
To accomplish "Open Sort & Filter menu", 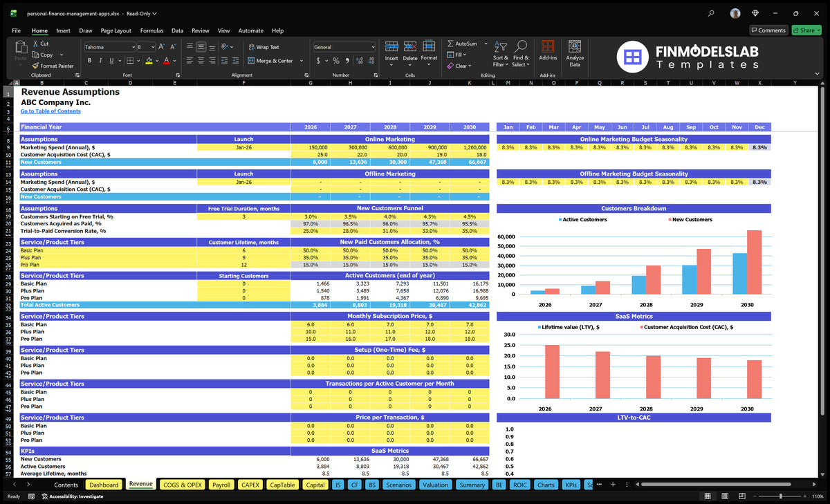I will pyautogui.click(x=501, y=53).
